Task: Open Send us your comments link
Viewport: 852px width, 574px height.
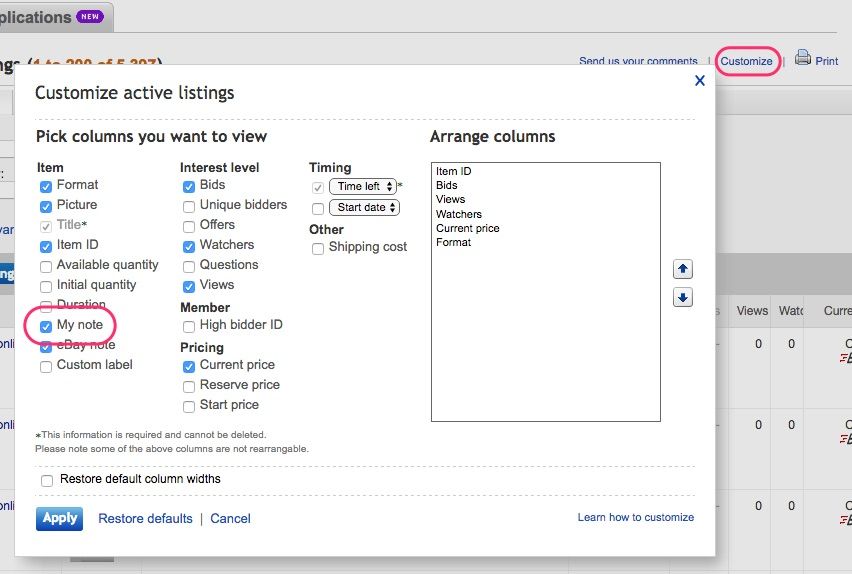Action: (x=638, y=61)
